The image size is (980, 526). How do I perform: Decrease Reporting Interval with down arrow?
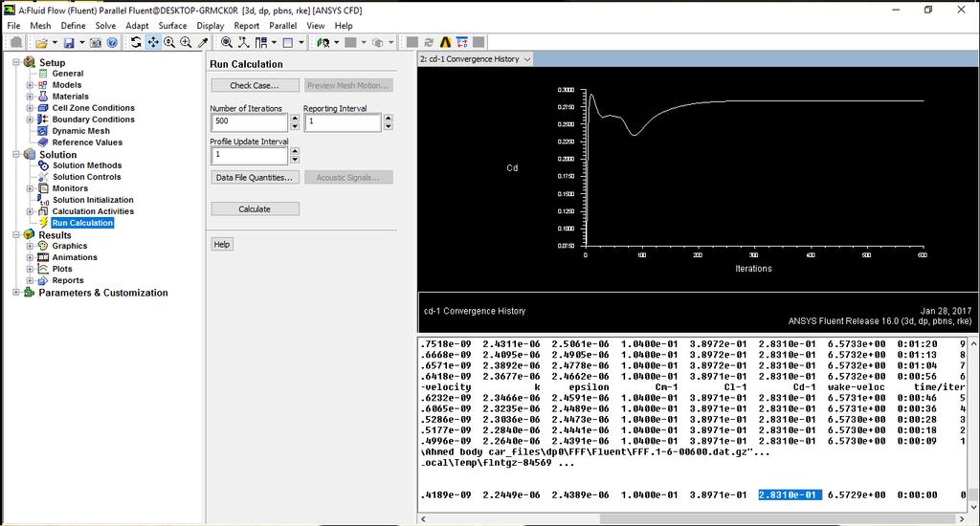coord(389,126)
